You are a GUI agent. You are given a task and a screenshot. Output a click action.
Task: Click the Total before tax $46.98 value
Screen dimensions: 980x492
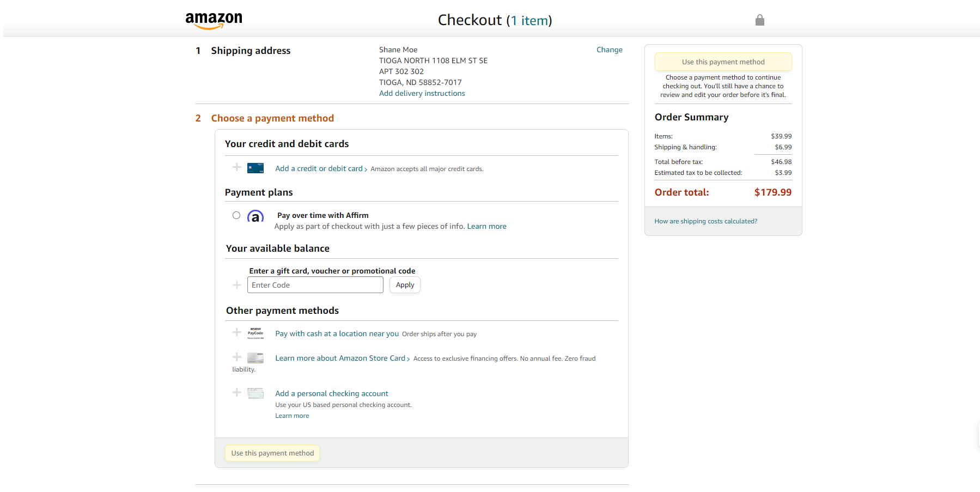(x=781, y=162)
